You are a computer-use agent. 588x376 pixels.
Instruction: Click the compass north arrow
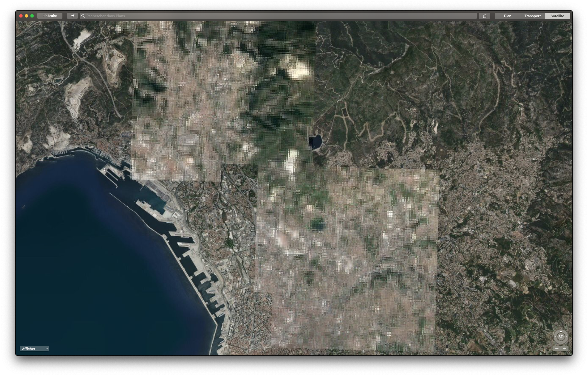pos(561,331)
